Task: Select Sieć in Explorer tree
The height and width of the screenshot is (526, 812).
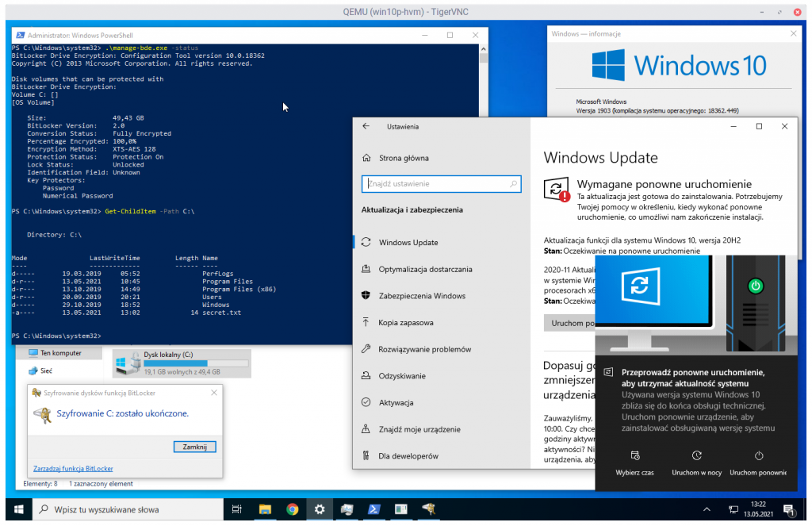Action: 41,371
